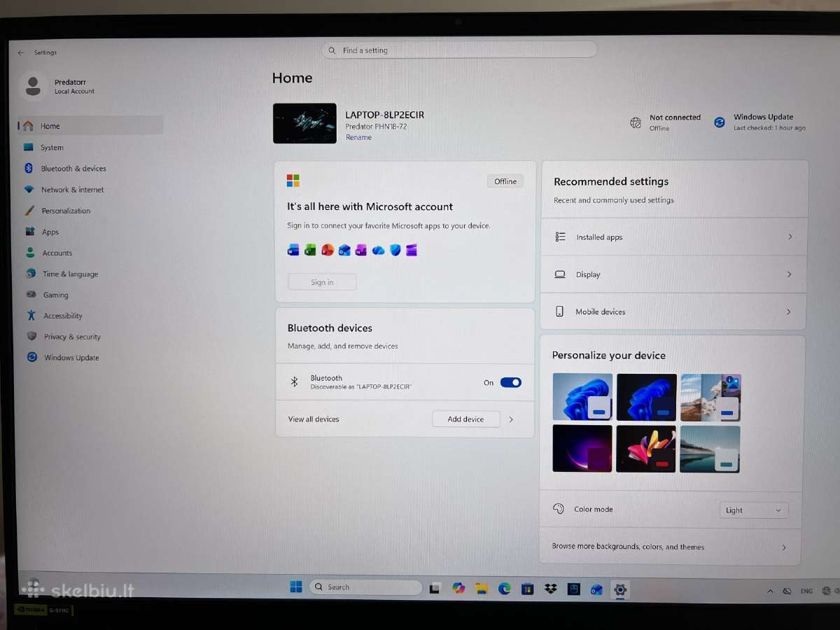Click the Windows Update sync icon in header
The height and width of the screenshot is (630, 840).
coord(720,122)
